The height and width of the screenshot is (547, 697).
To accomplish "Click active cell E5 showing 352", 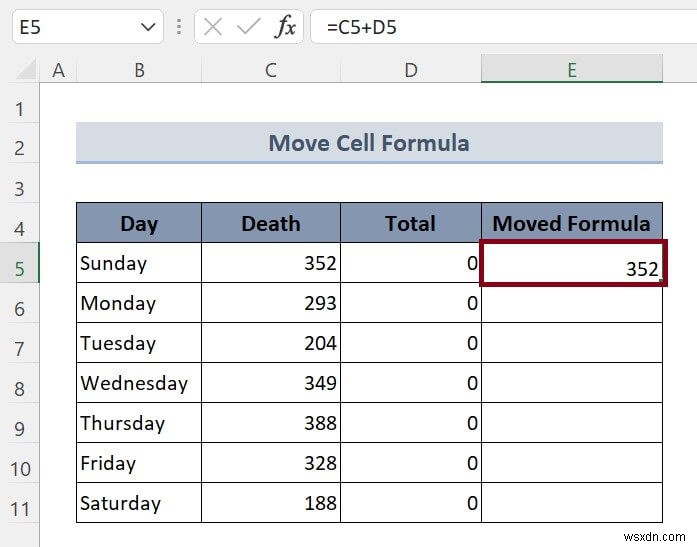I will (573, 263).
